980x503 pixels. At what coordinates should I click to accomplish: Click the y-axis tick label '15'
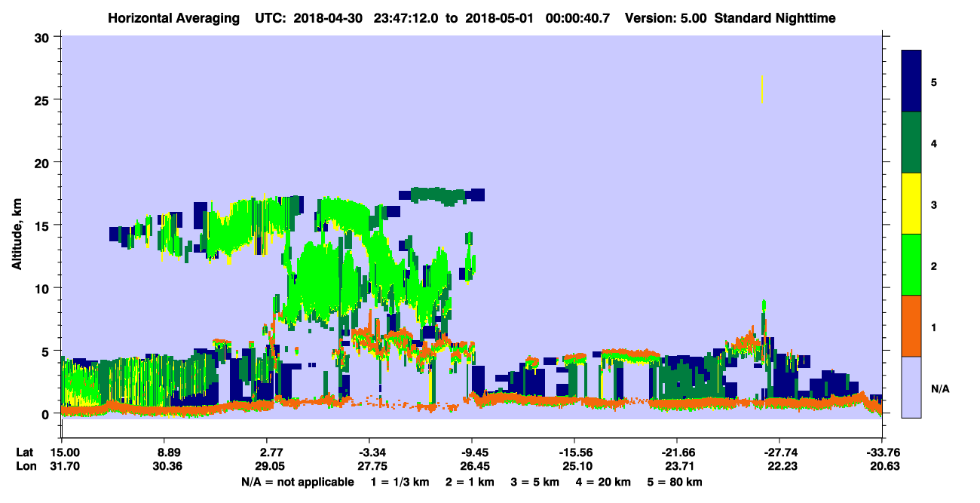click(43, 225)
